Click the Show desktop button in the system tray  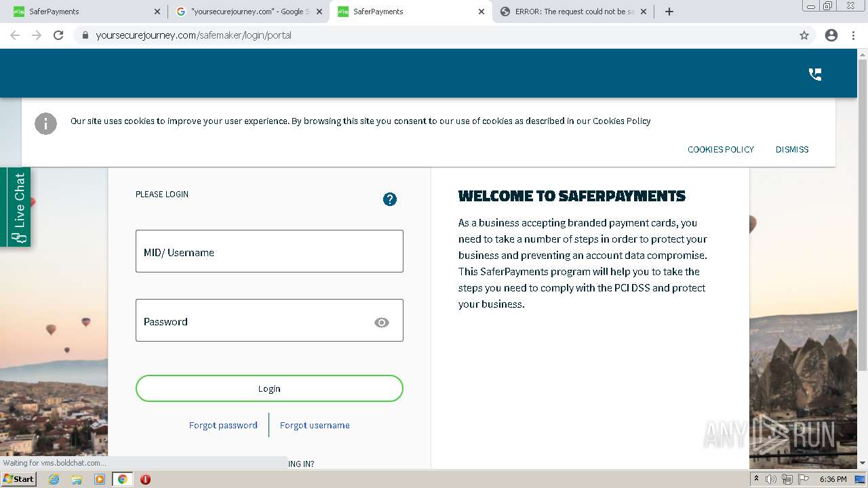pyautogui.click(x=861, y=479)
